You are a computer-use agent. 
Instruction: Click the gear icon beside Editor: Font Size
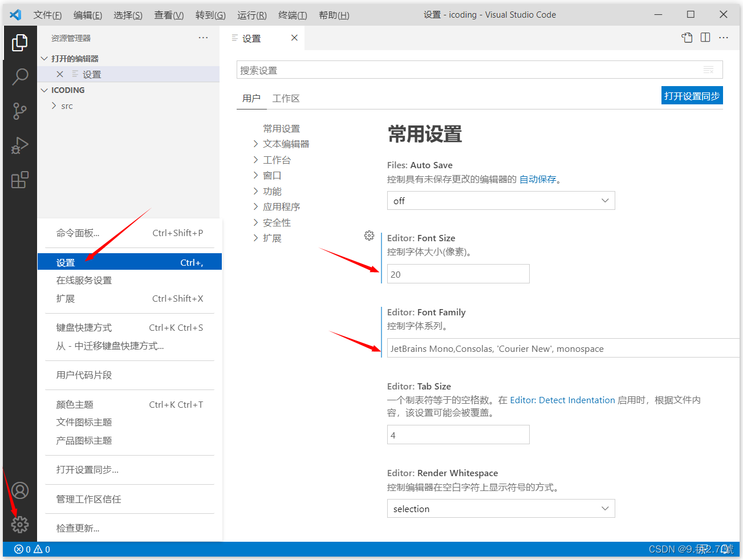pyautogui.click(x=369, y=235)
